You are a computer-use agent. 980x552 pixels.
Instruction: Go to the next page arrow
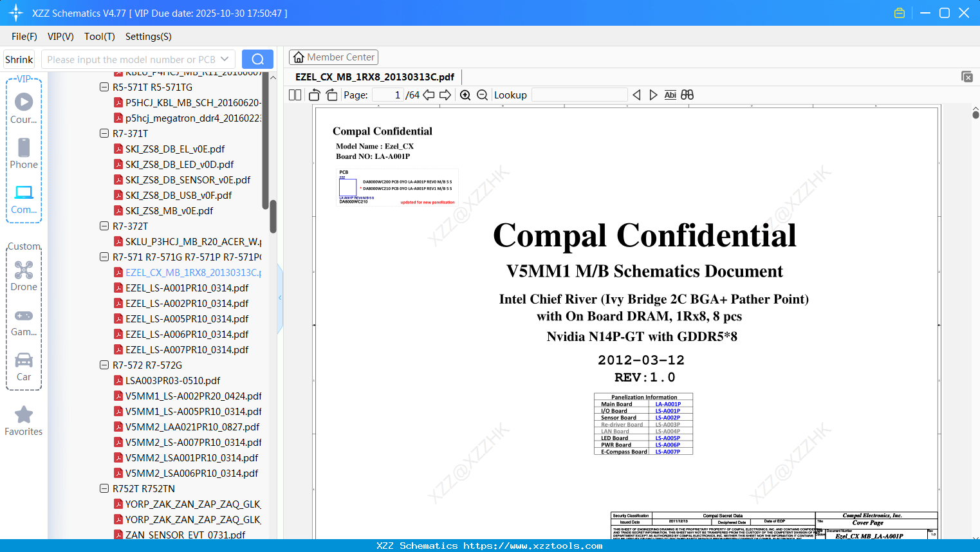tap(445, 95)
